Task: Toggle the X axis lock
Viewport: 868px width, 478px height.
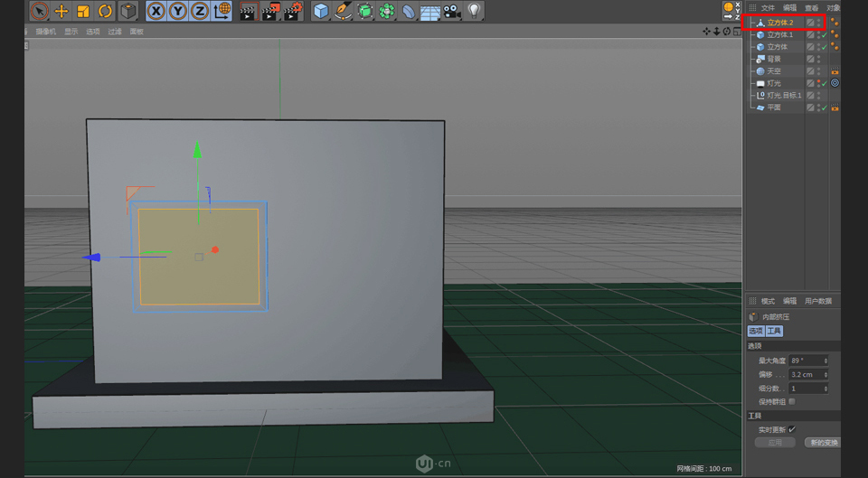Action: point(156,11)
